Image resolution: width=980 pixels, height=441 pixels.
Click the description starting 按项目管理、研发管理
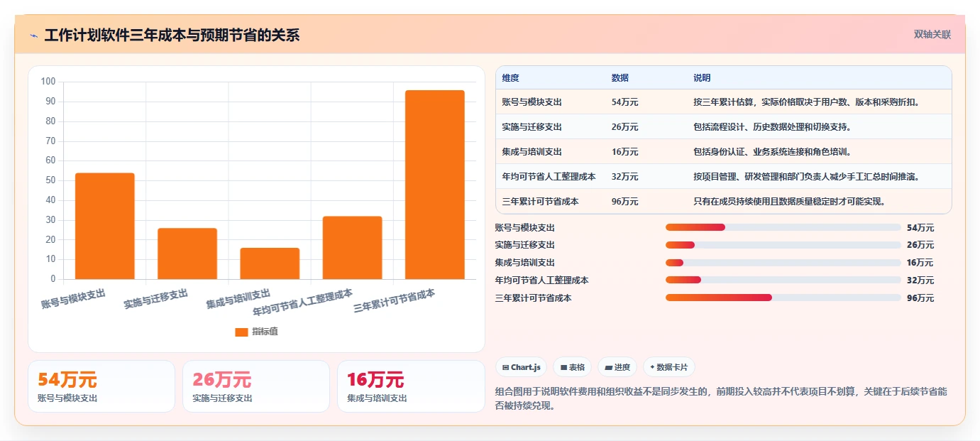807,177
